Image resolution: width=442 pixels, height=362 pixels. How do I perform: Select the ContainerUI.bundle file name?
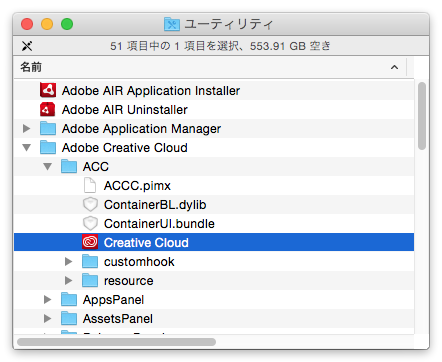point(159,224)
